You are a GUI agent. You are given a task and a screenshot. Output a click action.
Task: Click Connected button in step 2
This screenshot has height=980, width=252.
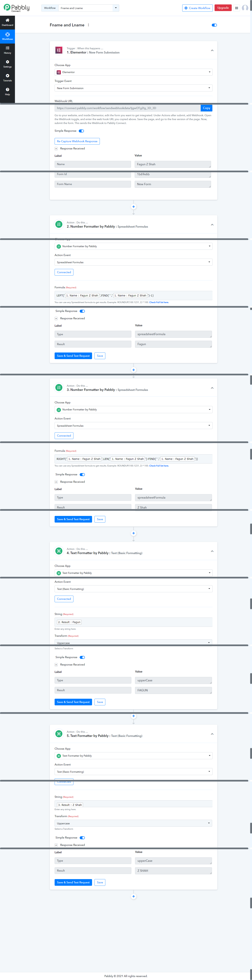[64, 272]
